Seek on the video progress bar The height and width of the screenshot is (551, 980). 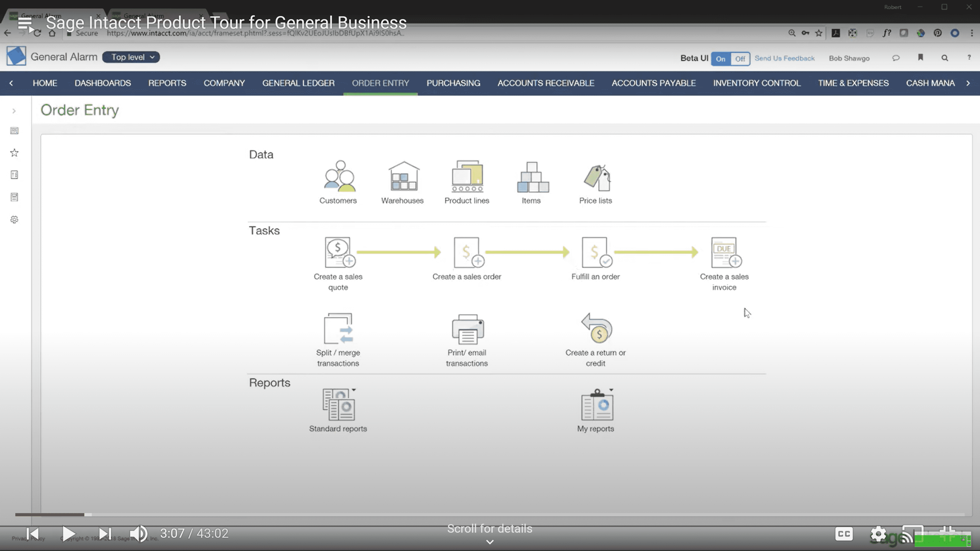click(490, 515)
